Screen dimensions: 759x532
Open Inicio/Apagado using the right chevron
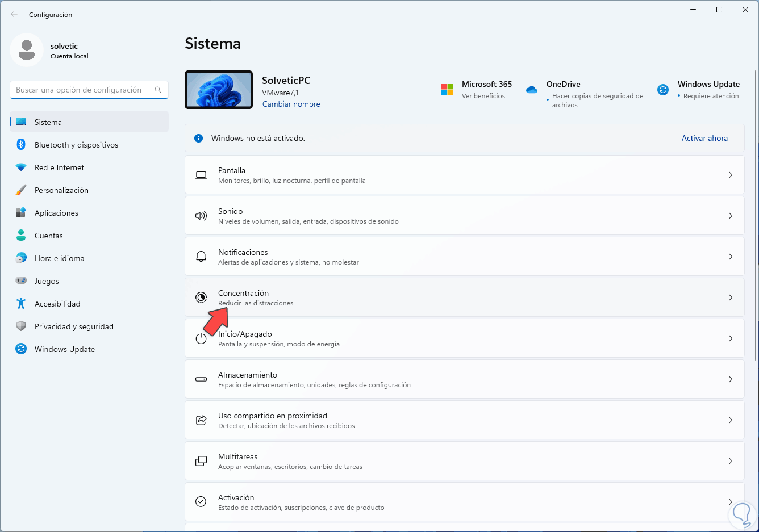pyautogui.click(x=731, y=338)
